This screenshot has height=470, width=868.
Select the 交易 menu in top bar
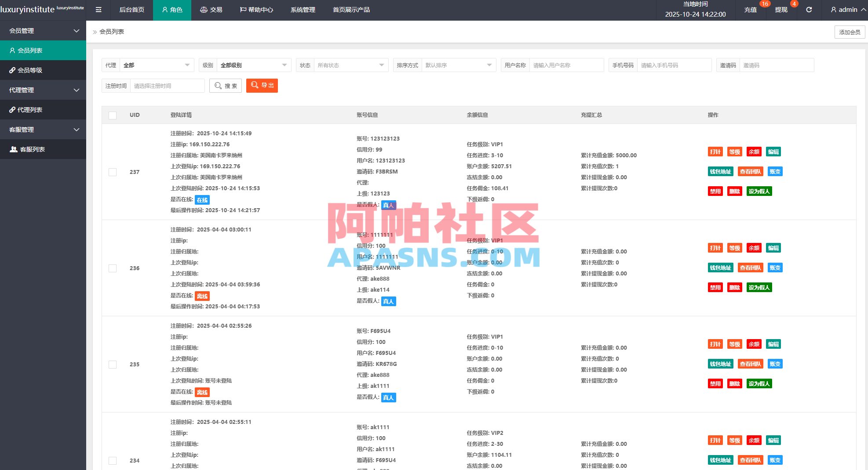click(x=212, y=10)
